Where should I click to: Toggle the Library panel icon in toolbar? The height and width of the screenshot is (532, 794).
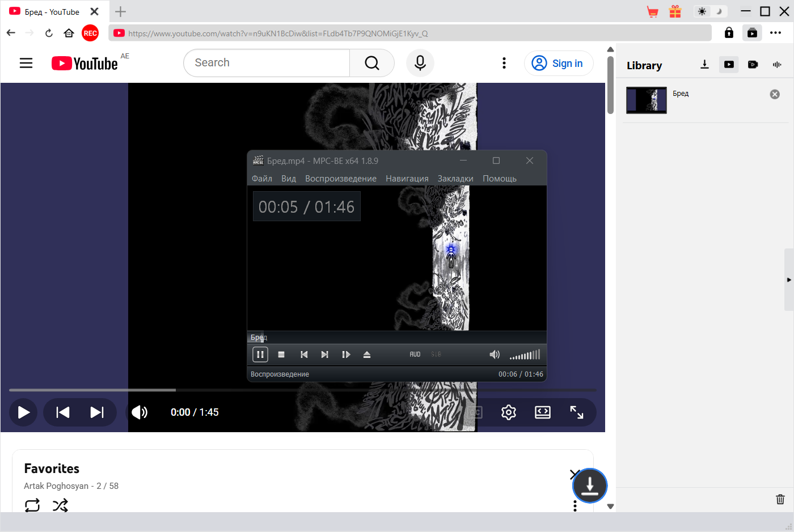click(x=752, y=33)
